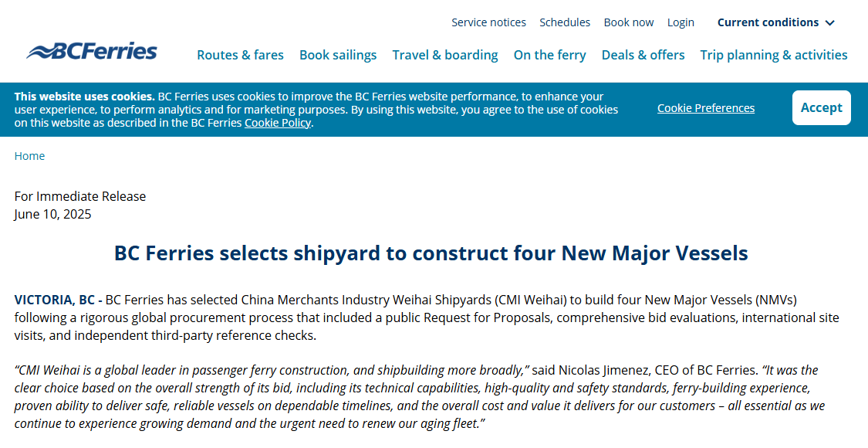Select On the ferry navigation item

pos(549,55)
